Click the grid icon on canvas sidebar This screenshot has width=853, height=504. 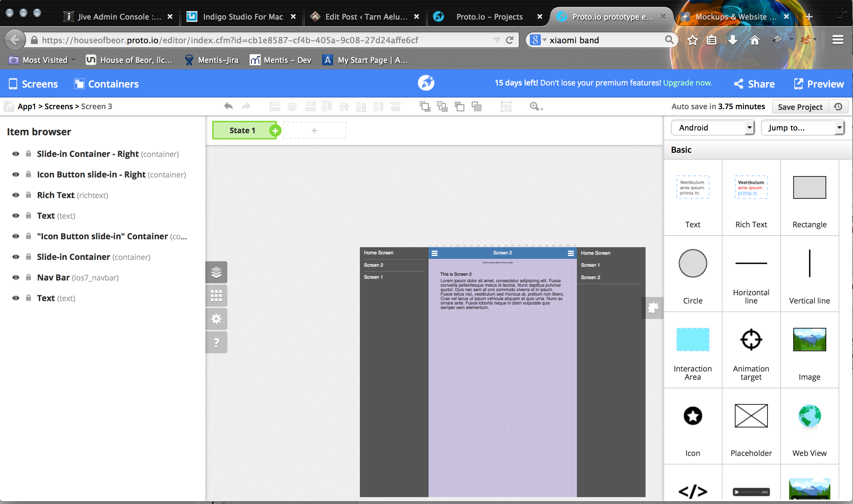(216, 296)
